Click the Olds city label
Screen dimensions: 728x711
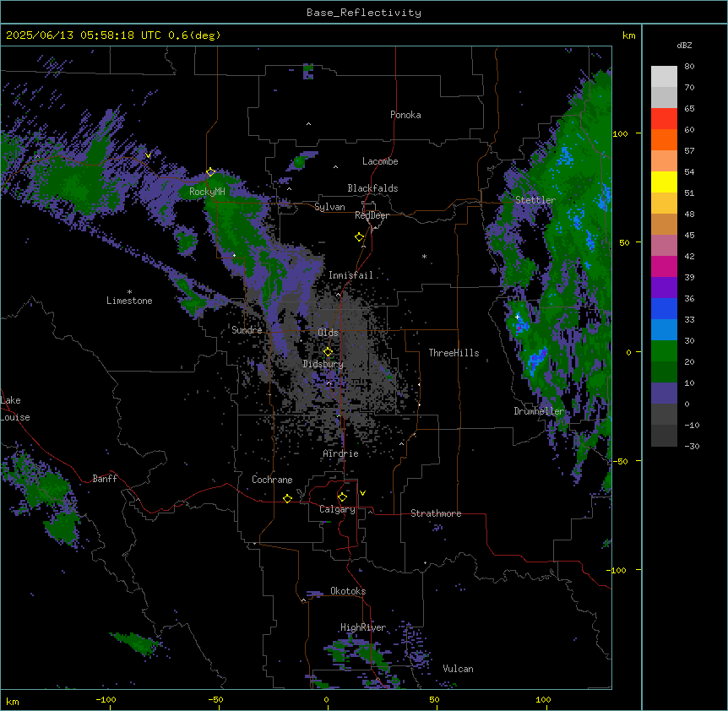[328, 333]
